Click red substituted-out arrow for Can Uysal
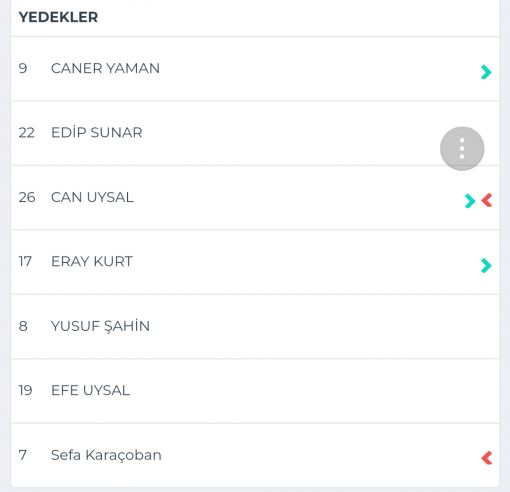 pyautogui.click(x=487, y=200)
